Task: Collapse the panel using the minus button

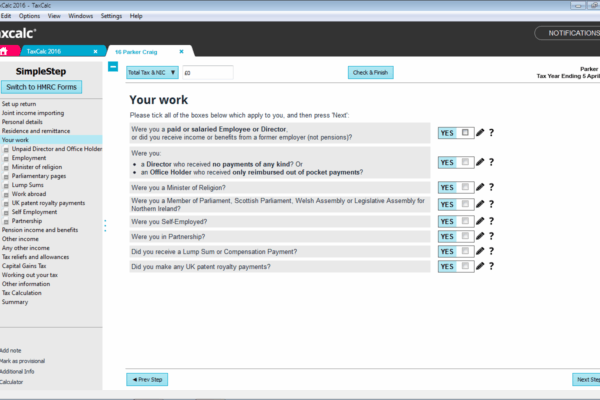Action: click(x=112, y=67)
